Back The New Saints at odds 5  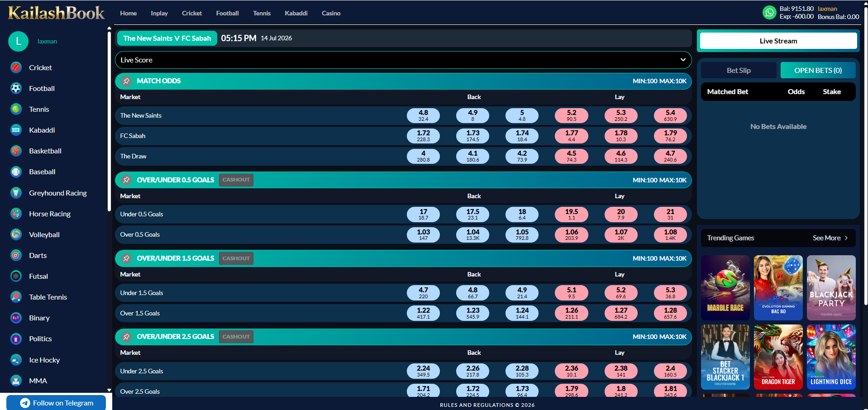click(x=522, y=115)
